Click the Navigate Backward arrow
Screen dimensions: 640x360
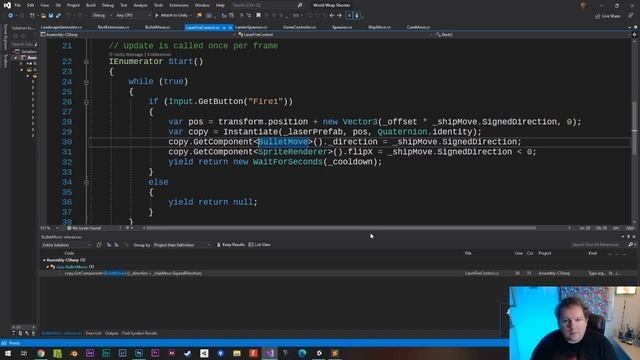332,16
